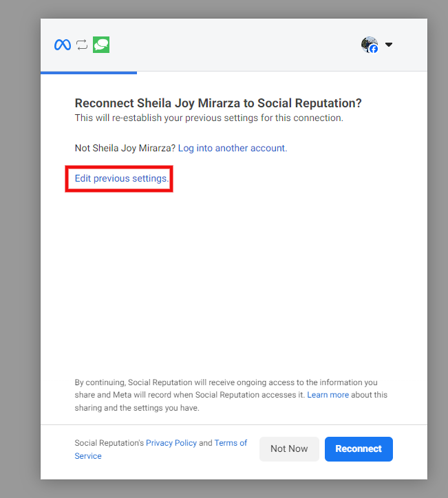
Task: Click the Reconnect Sheila Joy Mirarza heading
Action: click(218, 103)
